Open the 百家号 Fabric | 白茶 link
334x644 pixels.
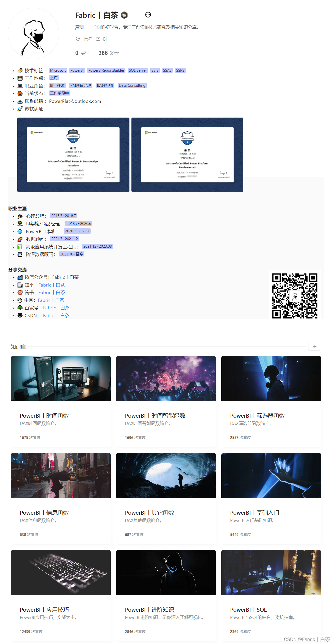point(56,308)
